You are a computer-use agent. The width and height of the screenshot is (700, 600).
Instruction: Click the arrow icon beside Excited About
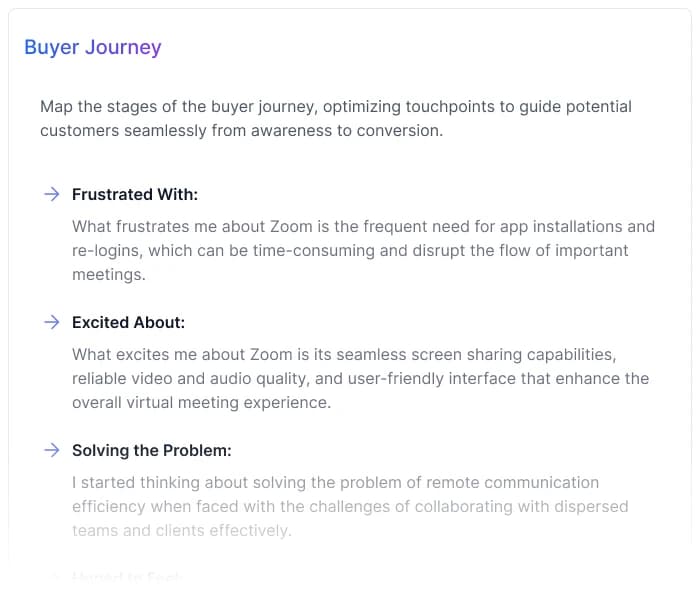pyautogui.click(x=52, y=322)
